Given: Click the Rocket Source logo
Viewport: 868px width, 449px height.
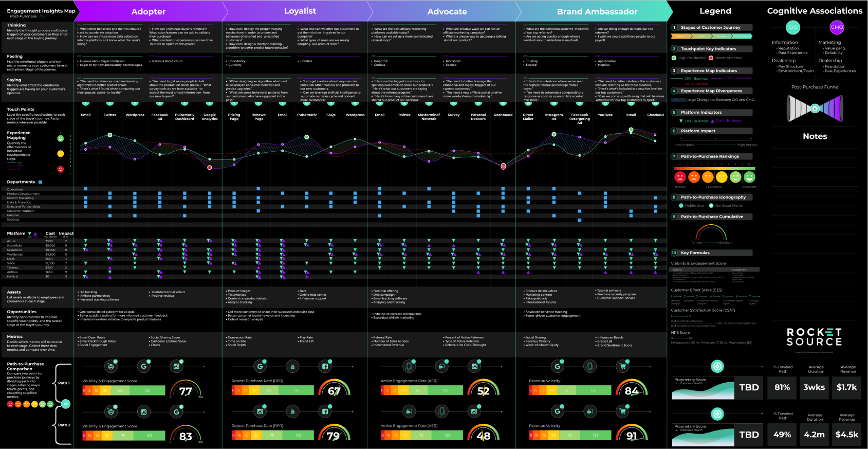Looking at the screenshot, I should click(x=814, y=337).
